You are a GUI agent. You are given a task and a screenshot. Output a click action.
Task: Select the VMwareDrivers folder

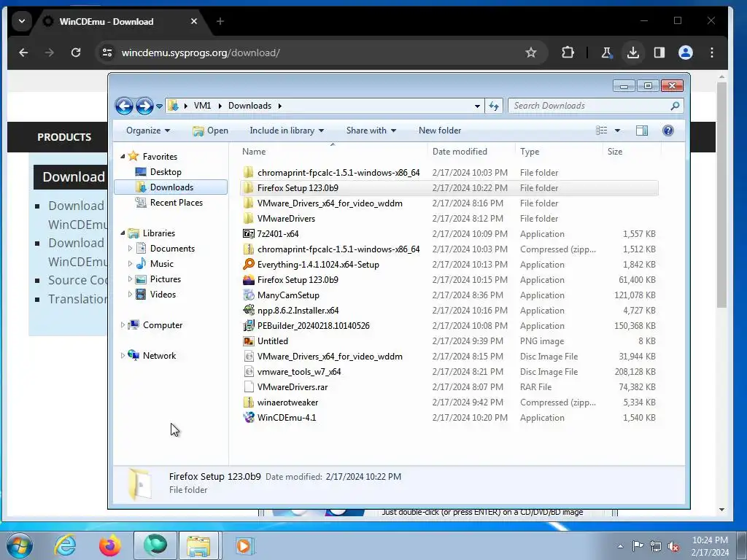click(x=286, y=219)
